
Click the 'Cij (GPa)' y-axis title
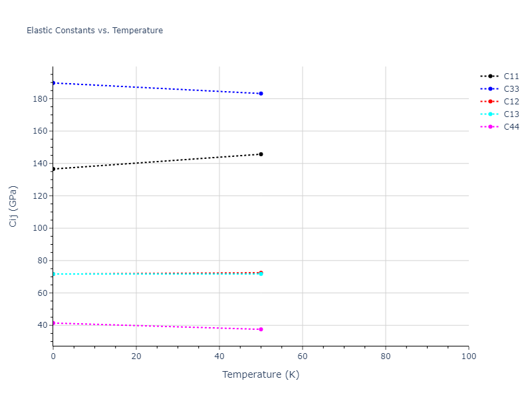pyautogui.click(x=13, y=207)
